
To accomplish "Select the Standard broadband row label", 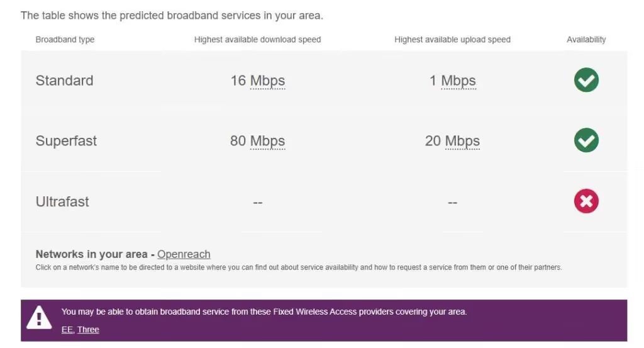I will point(64,81).
